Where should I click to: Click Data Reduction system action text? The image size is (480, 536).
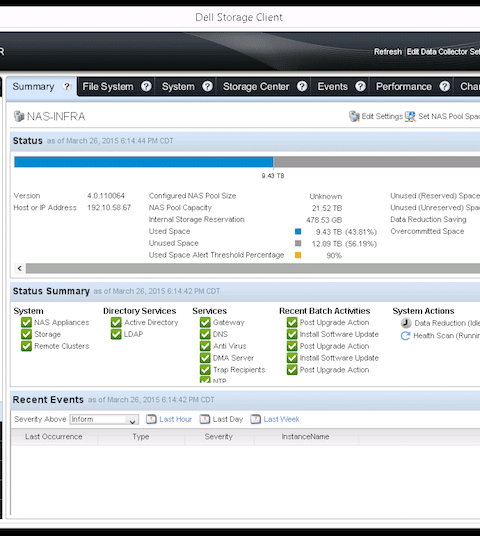(x=447, y=323)
